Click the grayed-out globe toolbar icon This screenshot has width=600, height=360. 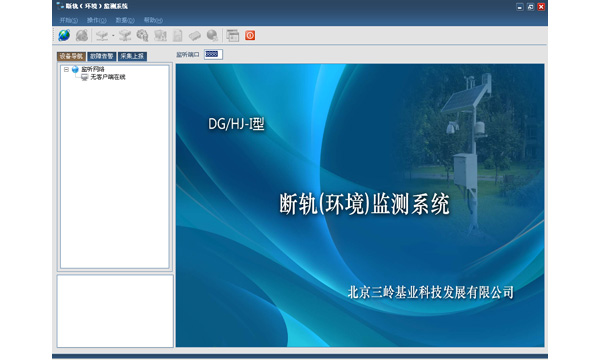click(x=82, y=36)
